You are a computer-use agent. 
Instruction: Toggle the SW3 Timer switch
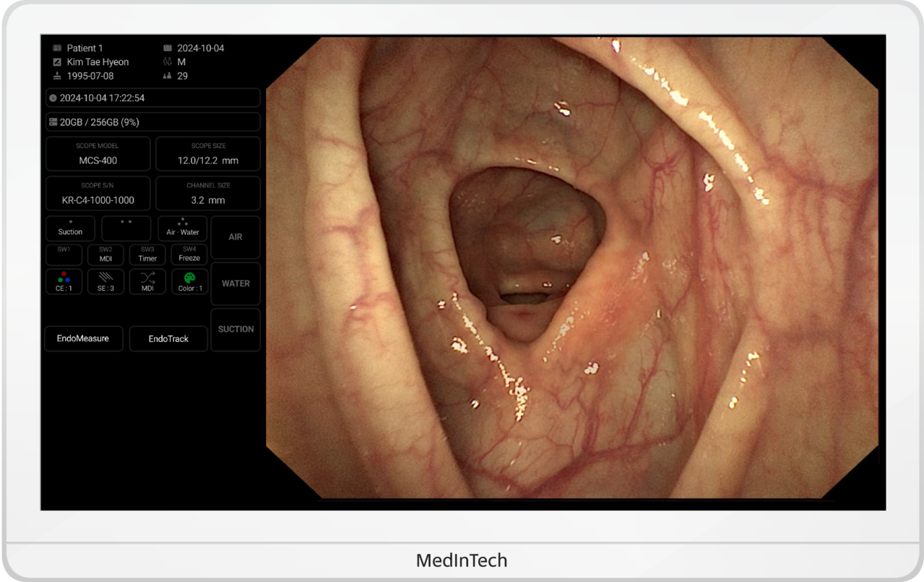tap(147, 254)
